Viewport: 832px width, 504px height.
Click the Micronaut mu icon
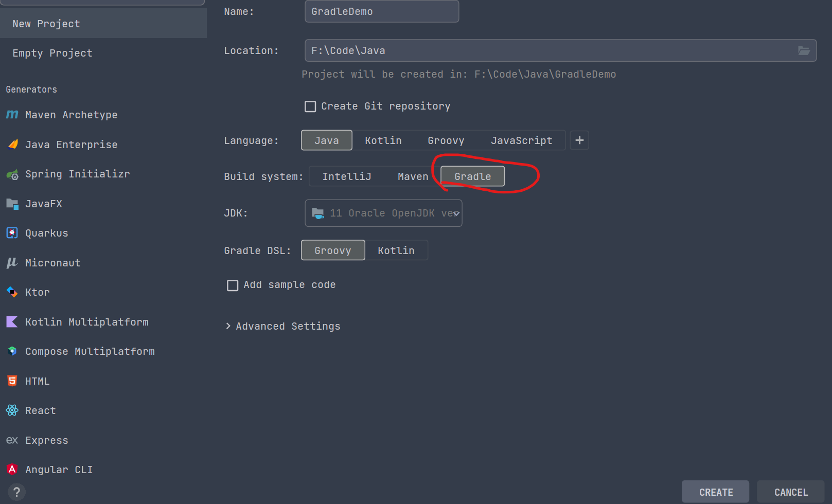click(x=12, y=263)
